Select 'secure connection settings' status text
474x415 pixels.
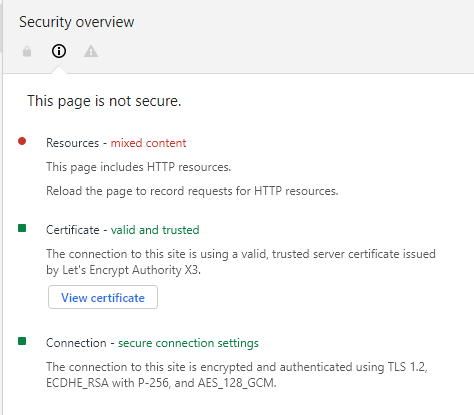click(188, 343)
